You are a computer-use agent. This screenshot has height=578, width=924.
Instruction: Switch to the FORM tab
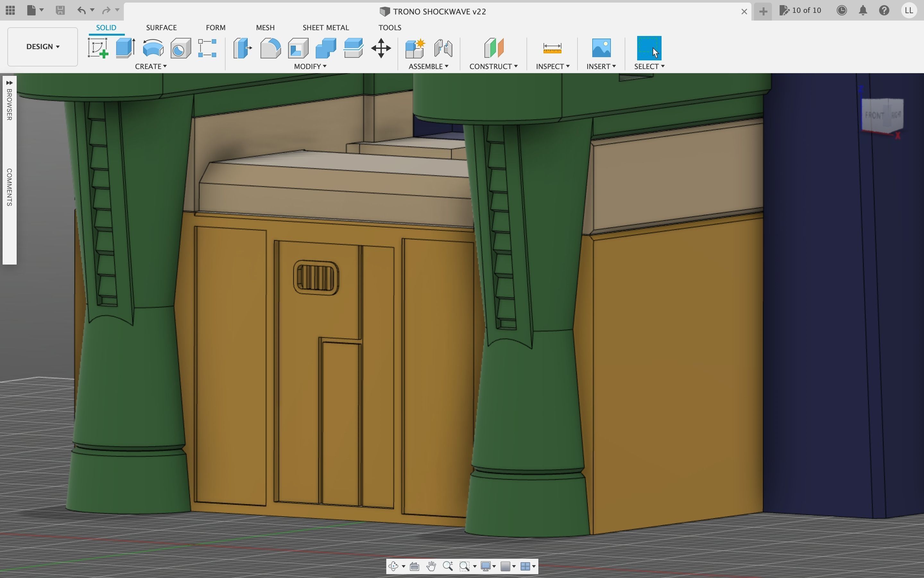(215, 28)
